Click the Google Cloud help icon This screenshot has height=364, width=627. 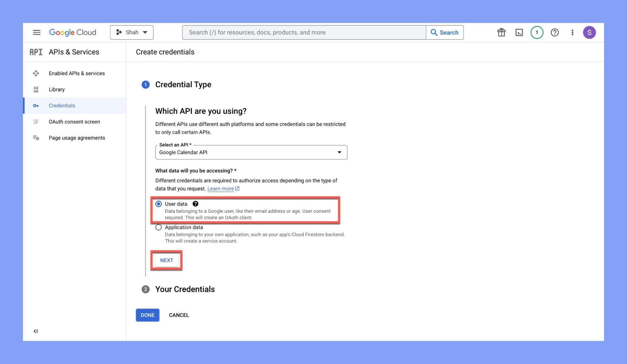554,33
